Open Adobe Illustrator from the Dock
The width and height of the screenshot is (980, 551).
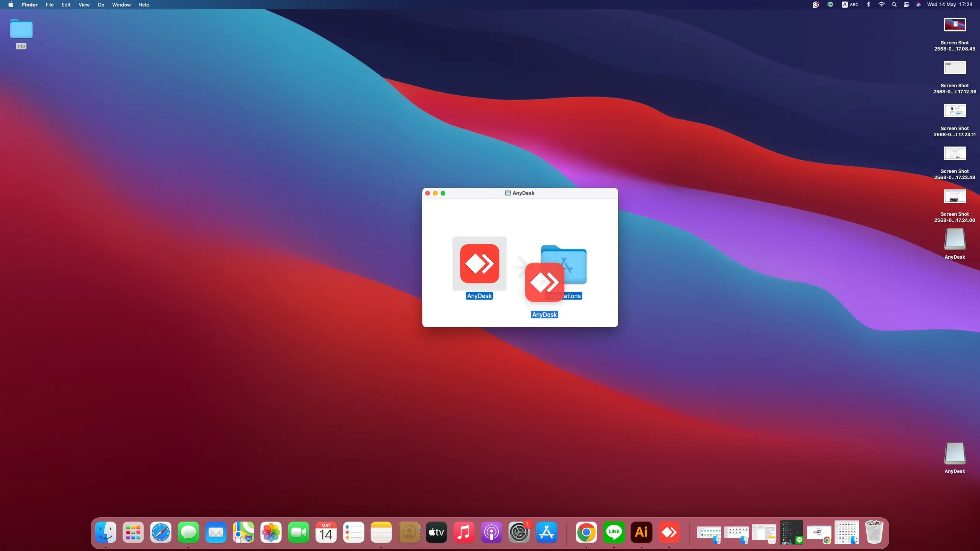pos(641,532)
